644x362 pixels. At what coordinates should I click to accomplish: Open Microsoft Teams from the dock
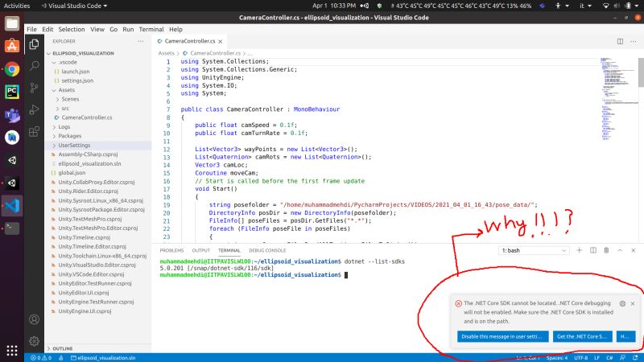12,115
